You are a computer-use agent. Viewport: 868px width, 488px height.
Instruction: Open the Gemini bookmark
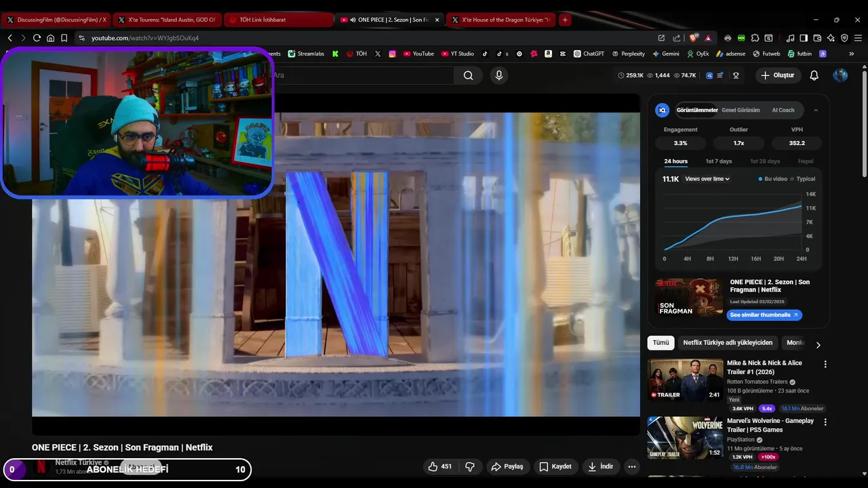(x=666, y=54)
